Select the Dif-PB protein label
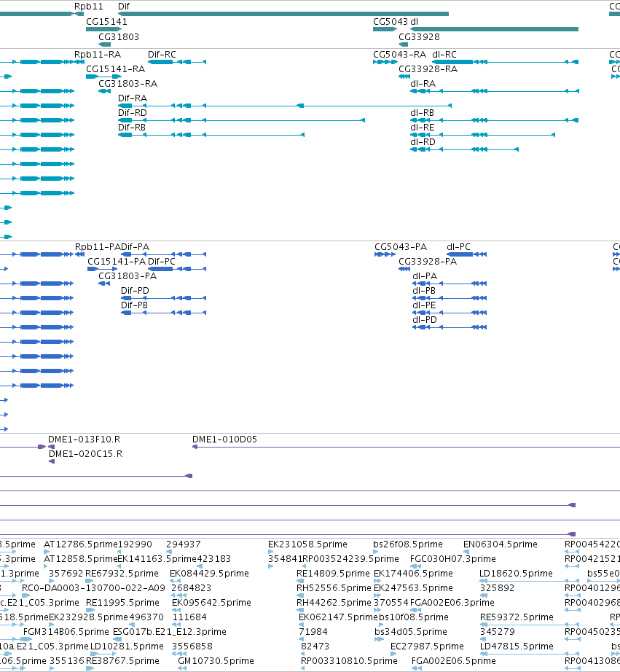Image resolution: width=620 pixels, height=672 pixels. [x=135, y=305]
